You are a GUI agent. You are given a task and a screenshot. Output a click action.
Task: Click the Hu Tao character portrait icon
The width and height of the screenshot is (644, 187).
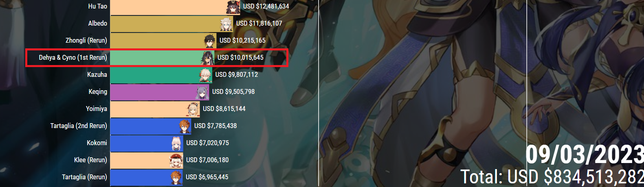(233, 7)
